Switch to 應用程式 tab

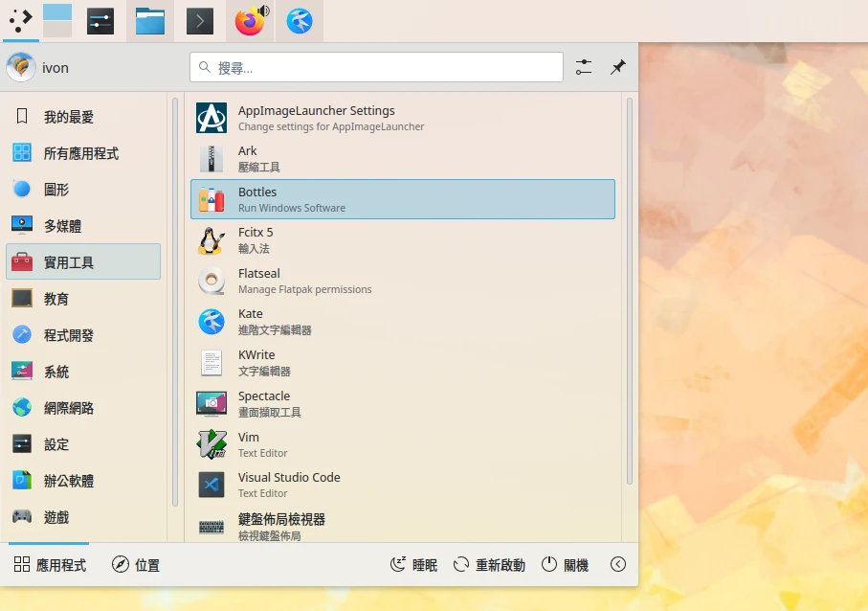click(x=50, y=565)
